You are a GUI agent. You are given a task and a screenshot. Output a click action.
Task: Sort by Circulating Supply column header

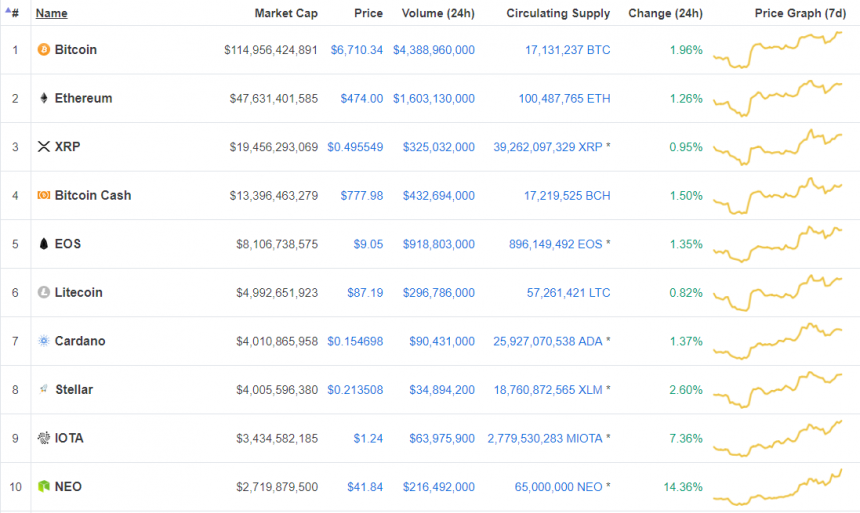(x=558, y=13)
